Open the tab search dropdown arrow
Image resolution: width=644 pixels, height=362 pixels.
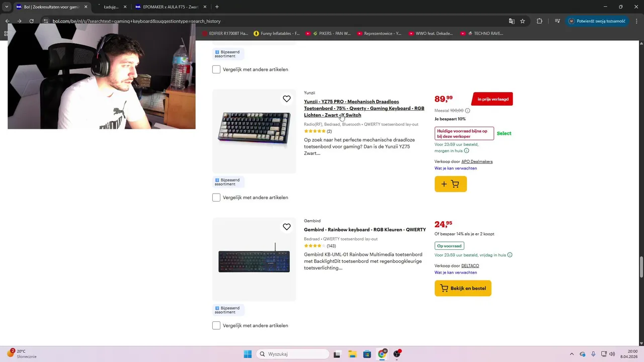(x=7, y=7)
